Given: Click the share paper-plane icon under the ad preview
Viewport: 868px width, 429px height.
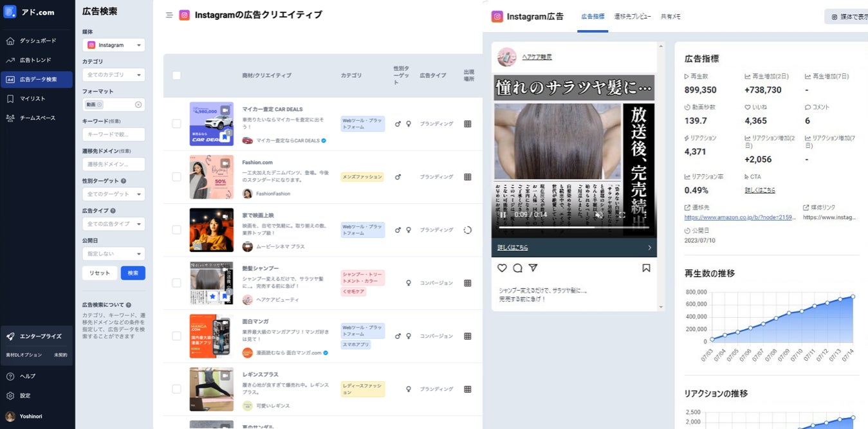Looking at the screenshot, I should [533, 268].
